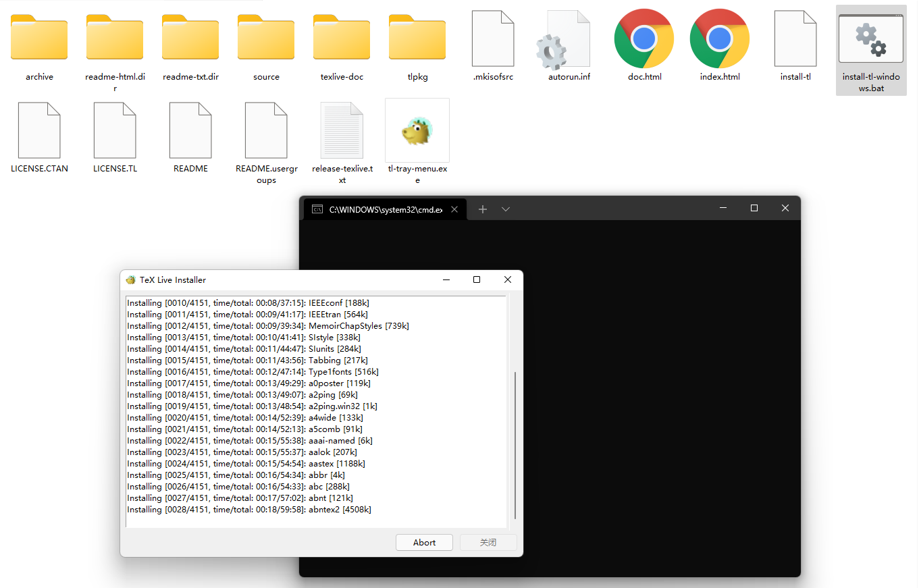Screen dimensions: 919x588
Task: Minimize the TeX Live Installer window
Action: click(446, 279)
